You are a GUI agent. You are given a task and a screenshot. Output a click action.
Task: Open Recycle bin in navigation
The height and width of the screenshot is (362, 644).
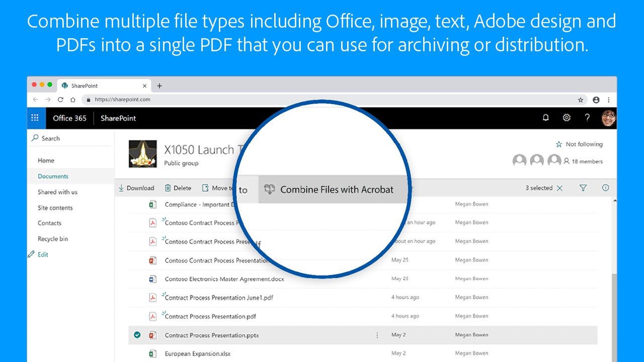(x=53, y=239)
